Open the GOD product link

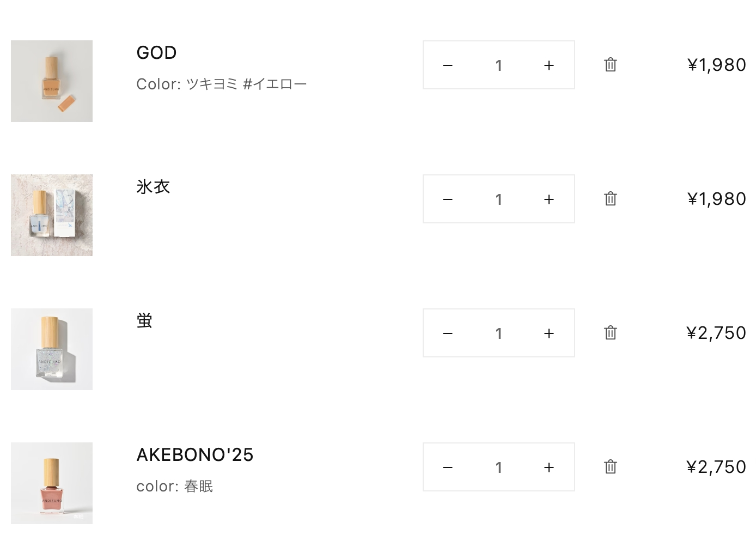pyautogui.click(x=156, y=53)
